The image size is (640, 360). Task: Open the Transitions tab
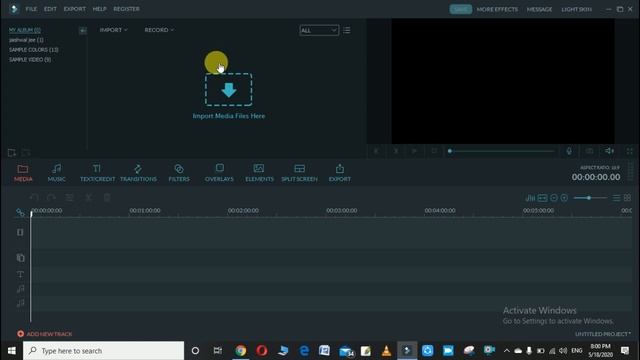[x=138, y=173]
